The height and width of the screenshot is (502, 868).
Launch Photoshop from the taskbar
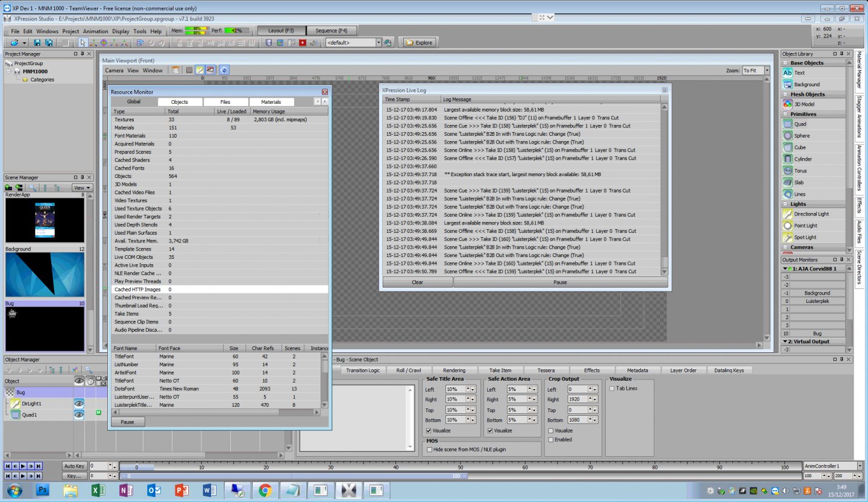pos(42,491)
